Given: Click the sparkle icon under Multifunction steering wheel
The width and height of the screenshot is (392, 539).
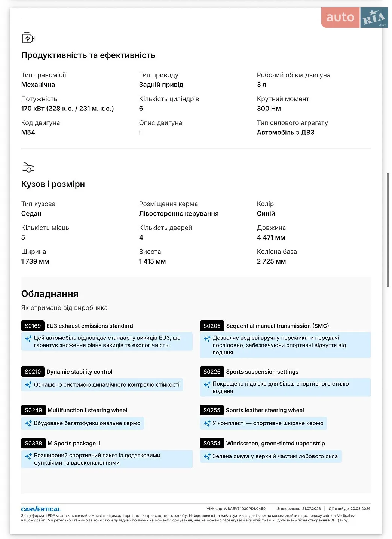Looking at the screenshot, I should pos(28,423).
